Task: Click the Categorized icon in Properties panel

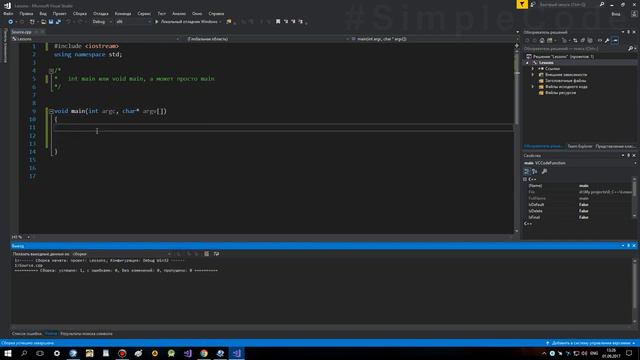Action: pos(527,171)
